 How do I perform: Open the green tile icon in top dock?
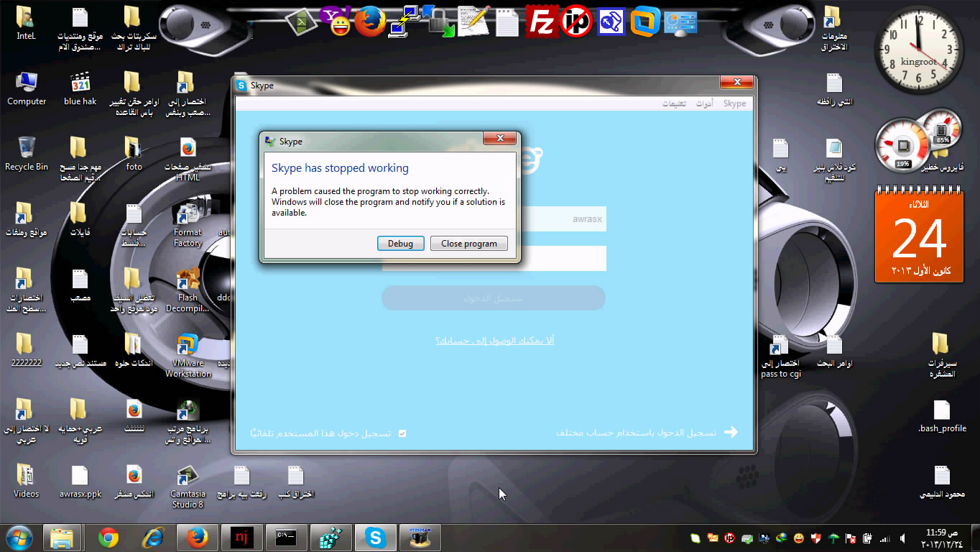(x=302, y=21)
